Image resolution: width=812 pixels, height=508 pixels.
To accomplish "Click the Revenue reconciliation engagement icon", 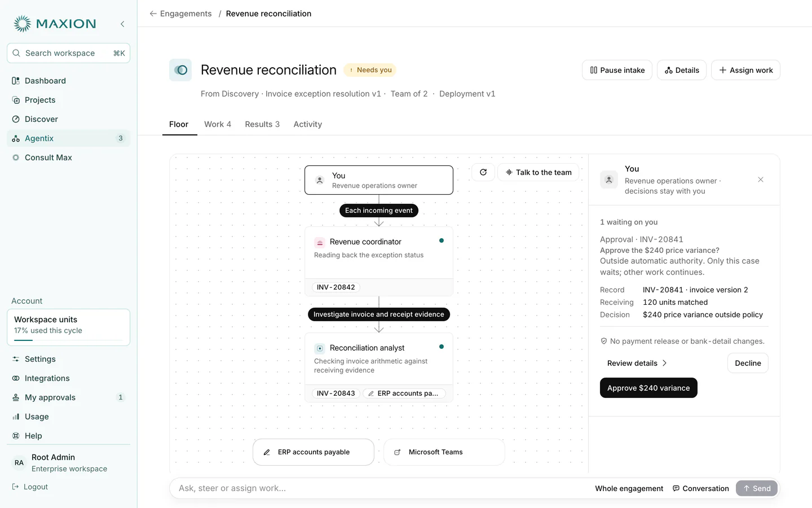I will 180,70.
